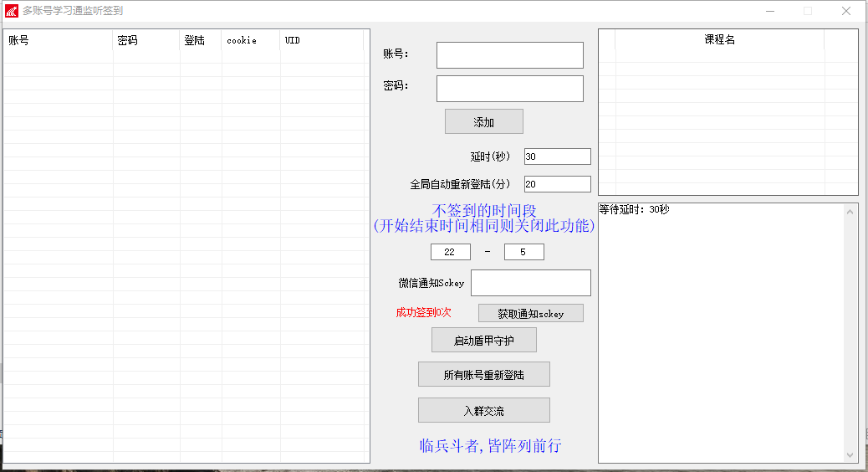Minimize the 多账号学习通监听签到 window
Image resolution: width=868 pixels, height=472 pixels.
(x=770, y=11)
